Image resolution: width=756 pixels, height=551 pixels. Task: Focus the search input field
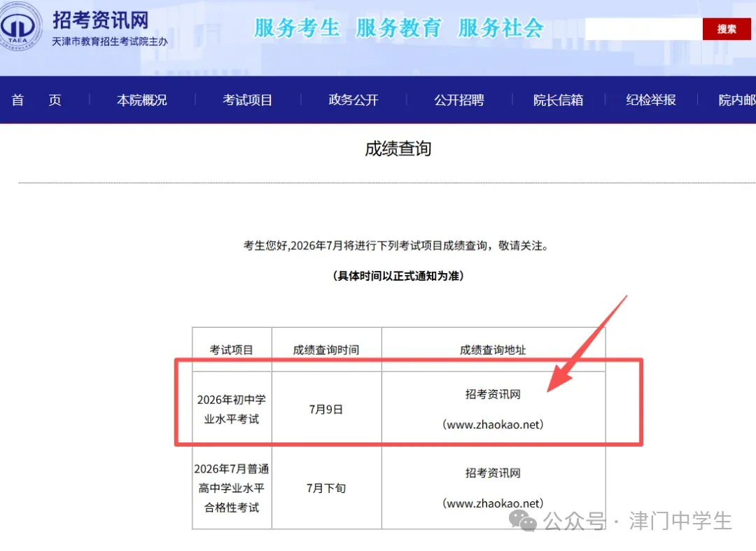(644, 29)
